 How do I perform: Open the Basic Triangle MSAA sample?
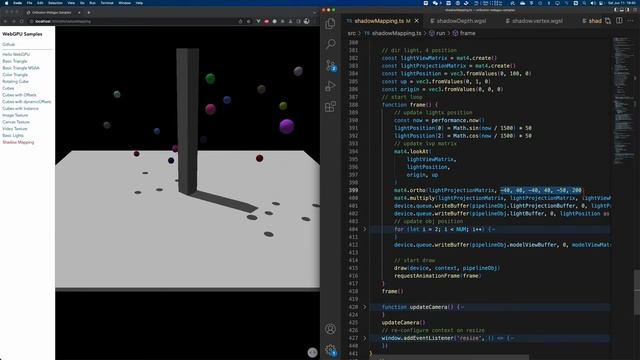[21, 68]
